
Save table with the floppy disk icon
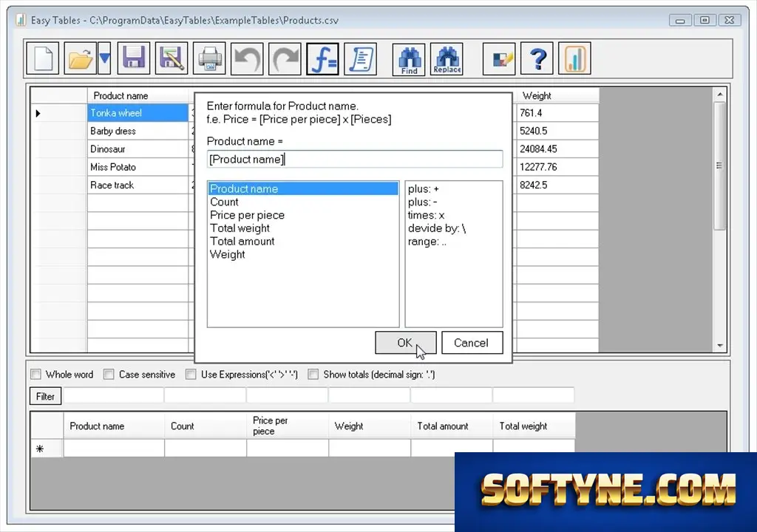point(133,58)
